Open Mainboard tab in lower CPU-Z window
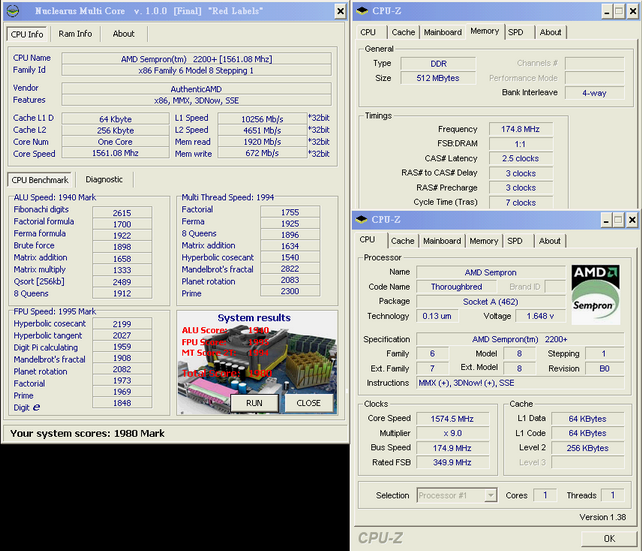Image resolution: width=642 pixels, height=551 pixels. pos(442,241)
